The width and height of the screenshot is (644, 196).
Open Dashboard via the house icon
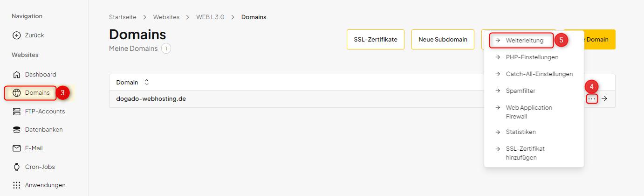coord(17,74)
